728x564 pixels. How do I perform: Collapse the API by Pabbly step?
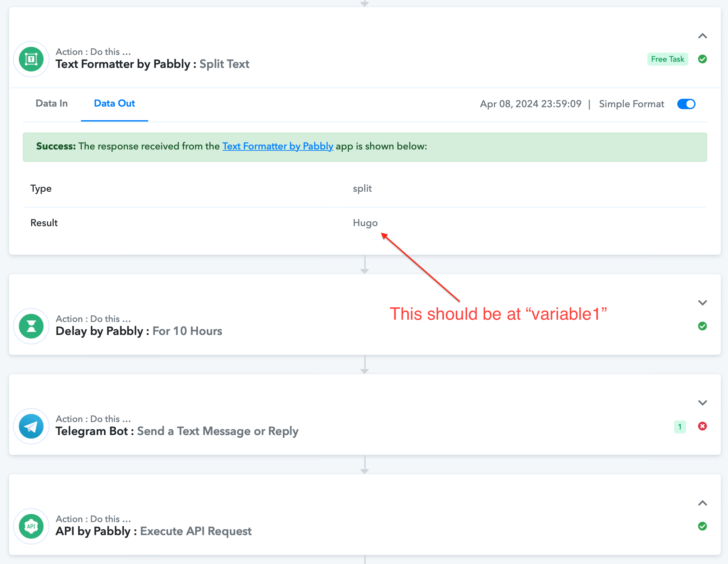click(702, 503)
